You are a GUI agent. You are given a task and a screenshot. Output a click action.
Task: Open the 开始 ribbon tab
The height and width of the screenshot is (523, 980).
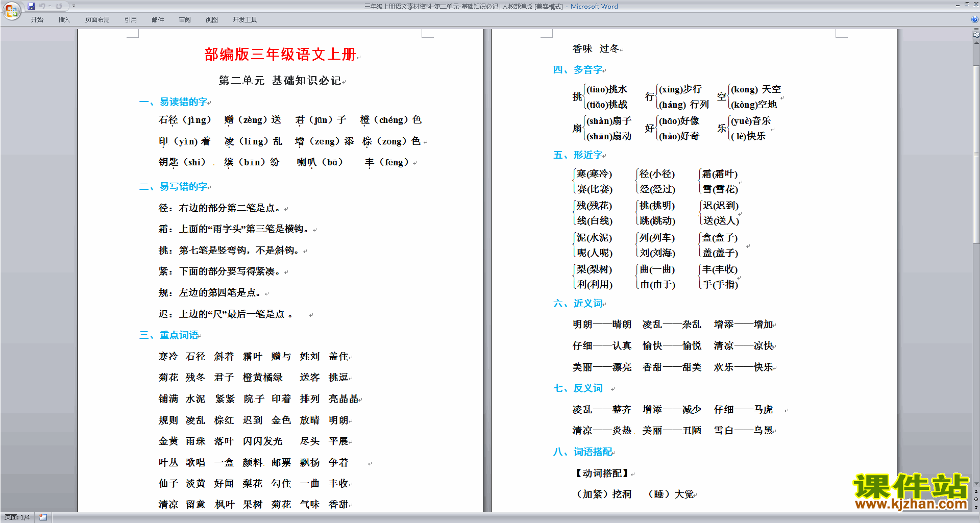pyautogui.click(x=37, y=20)
